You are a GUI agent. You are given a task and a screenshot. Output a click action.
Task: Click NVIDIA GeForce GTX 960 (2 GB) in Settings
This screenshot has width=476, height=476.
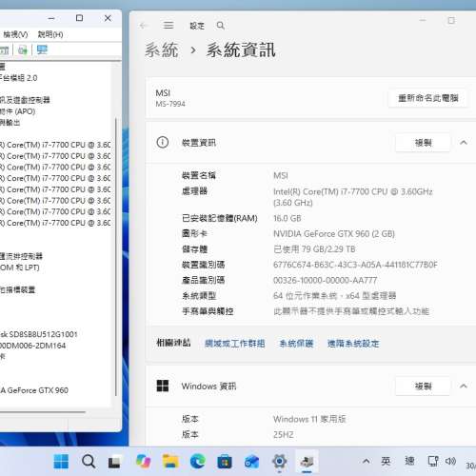coord(334,234)
